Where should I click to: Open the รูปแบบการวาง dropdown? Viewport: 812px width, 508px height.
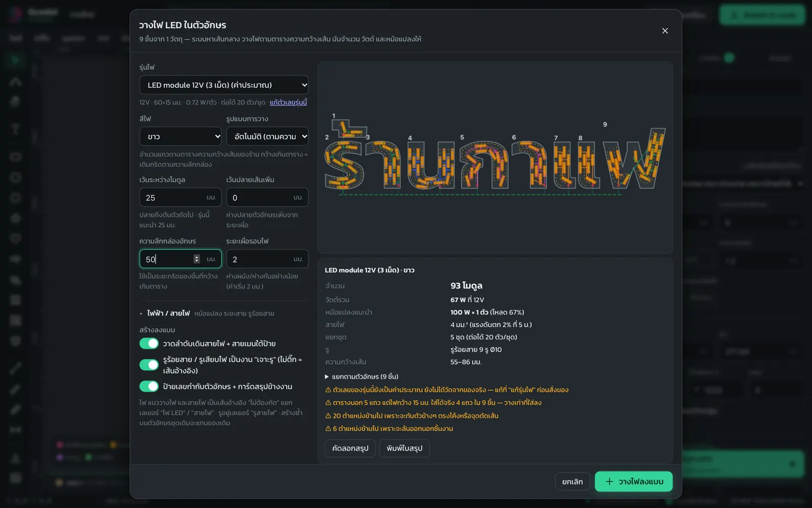(x=267, y=136)
